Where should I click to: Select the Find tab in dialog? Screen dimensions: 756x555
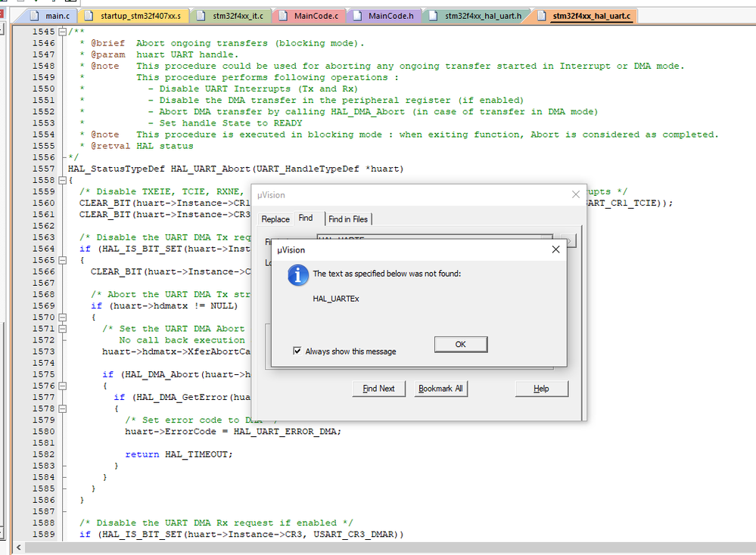click(306, 219)
